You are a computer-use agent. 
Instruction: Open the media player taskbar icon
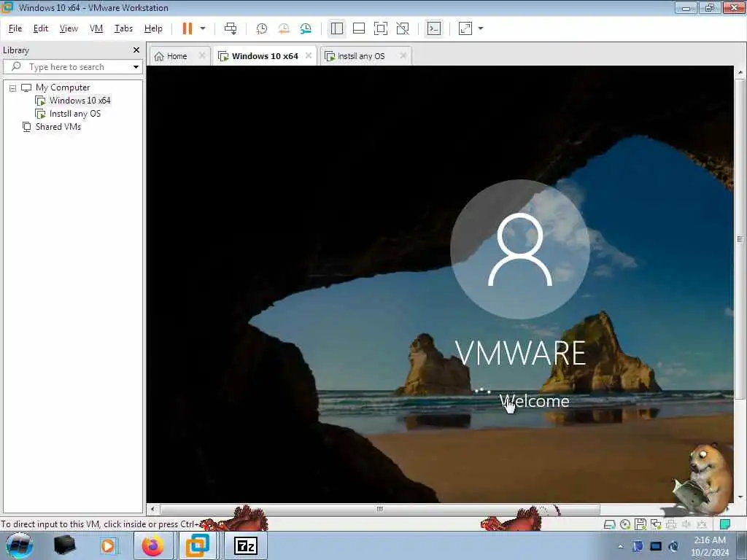[108, 545]
